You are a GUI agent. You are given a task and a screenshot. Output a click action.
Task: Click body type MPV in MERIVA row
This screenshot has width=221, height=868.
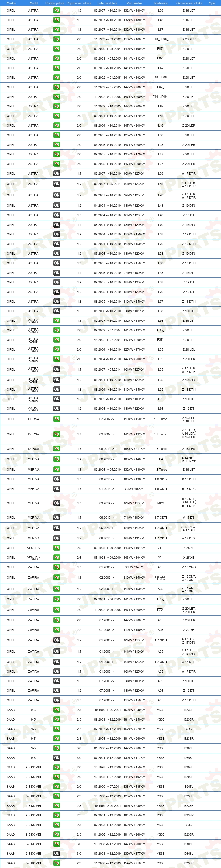[161, 503]
